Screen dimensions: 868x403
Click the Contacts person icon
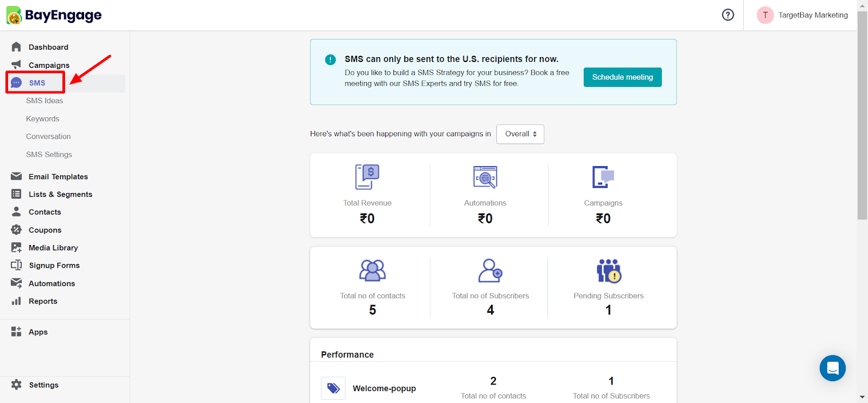(16, 212)
